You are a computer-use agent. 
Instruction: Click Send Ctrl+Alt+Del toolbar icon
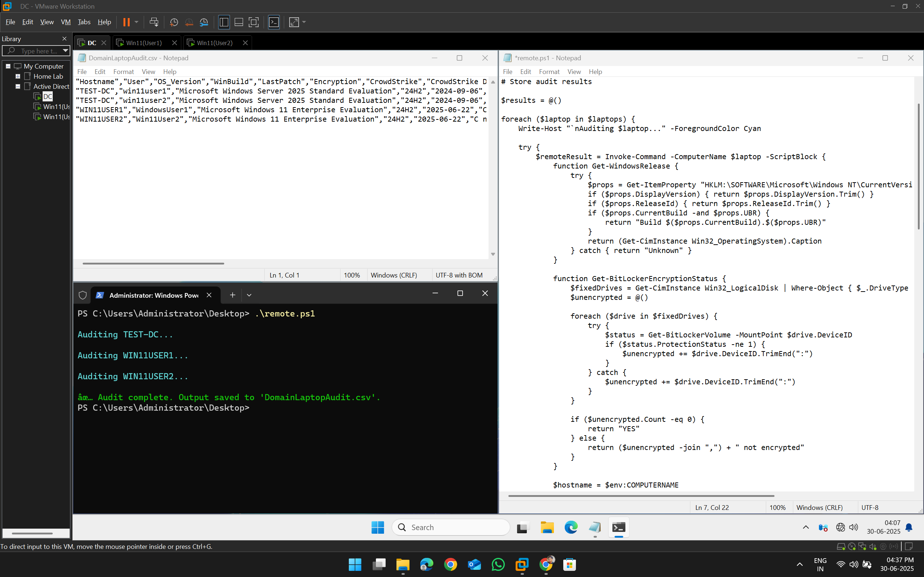(154, 22)
